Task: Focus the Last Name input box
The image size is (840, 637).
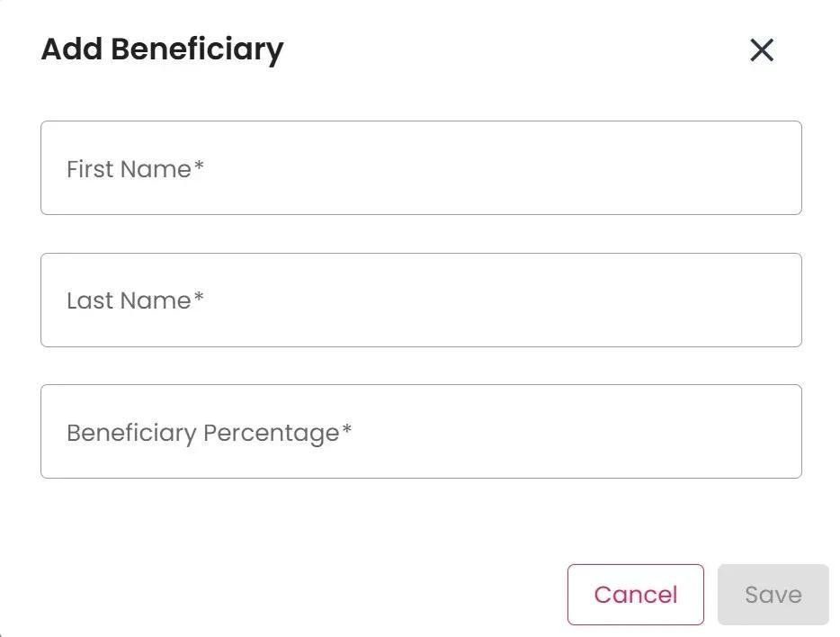Action: point(420,300)
